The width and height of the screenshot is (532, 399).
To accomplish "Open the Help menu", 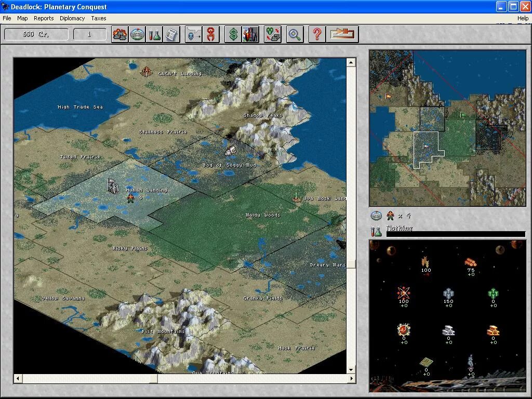I will tap(523, 18).
